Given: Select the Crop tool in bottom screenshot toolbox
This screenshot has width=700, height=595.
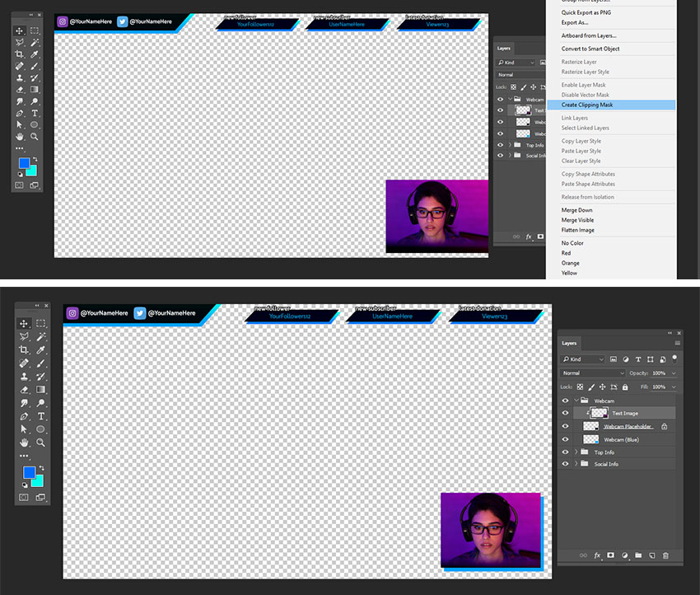Looking at the screenshot, I should click(x=24, y=349).
